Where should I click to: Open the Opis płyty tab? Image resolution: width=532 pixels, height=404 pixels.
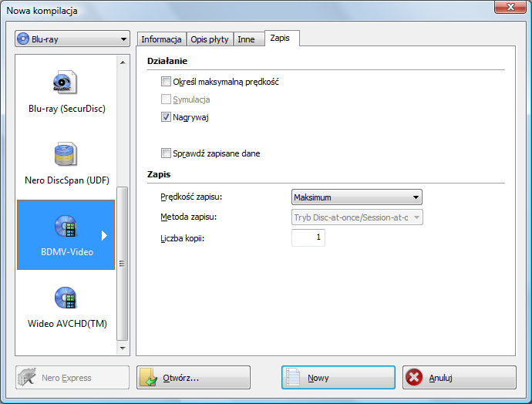coord(210,39)
